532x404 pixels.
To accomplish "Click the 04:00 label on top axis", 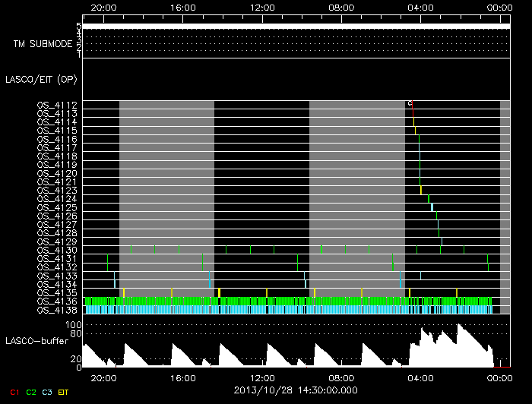I will [x=421, y=8].
